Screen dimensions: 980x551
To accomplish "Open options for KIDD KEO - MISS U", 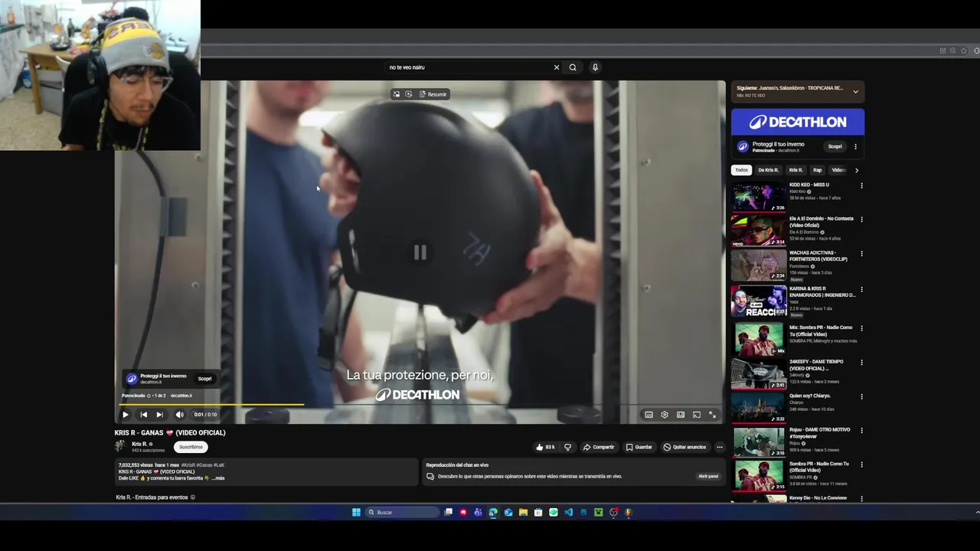I will point(861,185).
